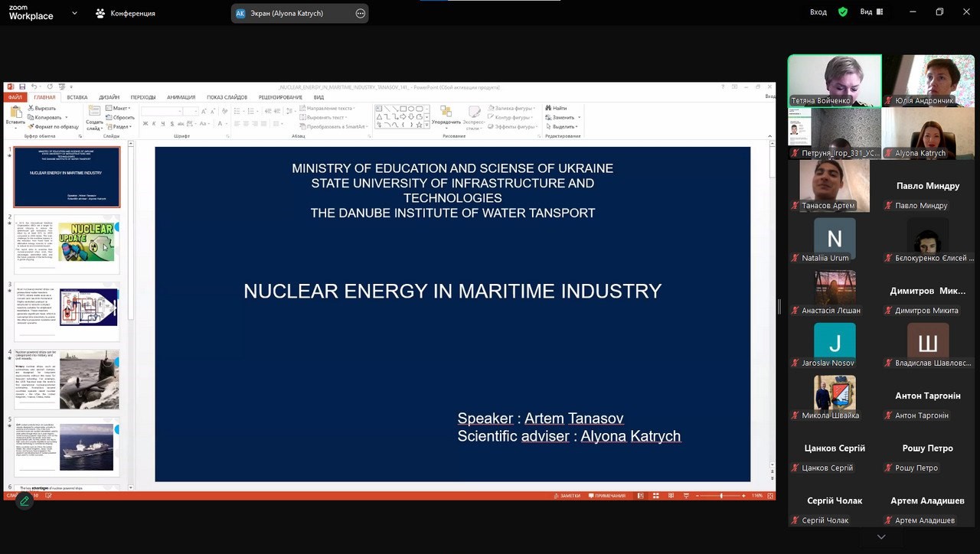Click the Paste (Вставить) clipboard icon
Viewport: 980px width, 554px height.
click(15, 112)
